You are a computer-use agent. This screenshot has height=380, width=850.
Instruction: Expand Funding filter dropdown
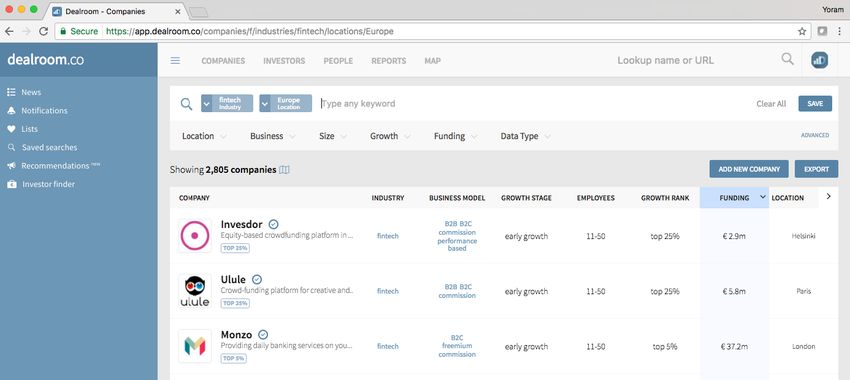[x=455, y=136]
